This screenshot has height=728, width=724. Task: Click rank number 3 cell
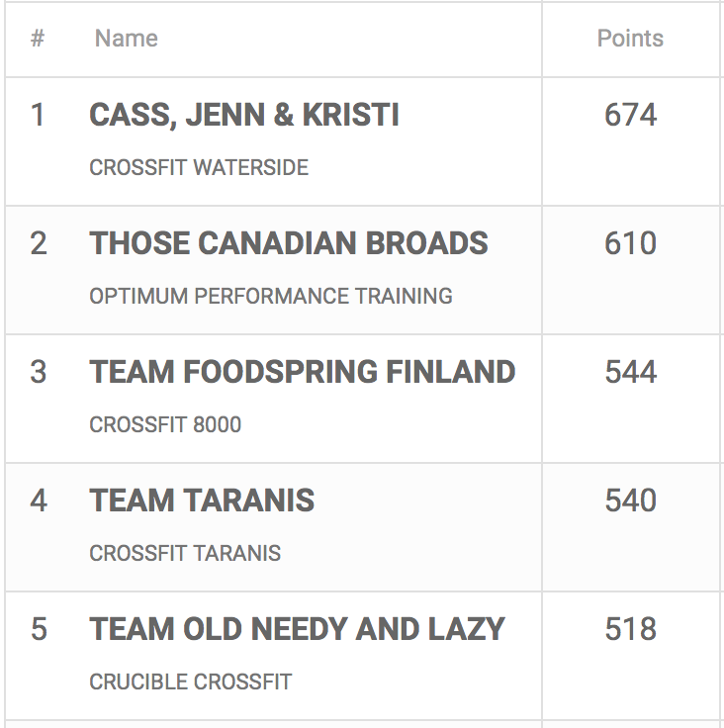click(38, 372)
